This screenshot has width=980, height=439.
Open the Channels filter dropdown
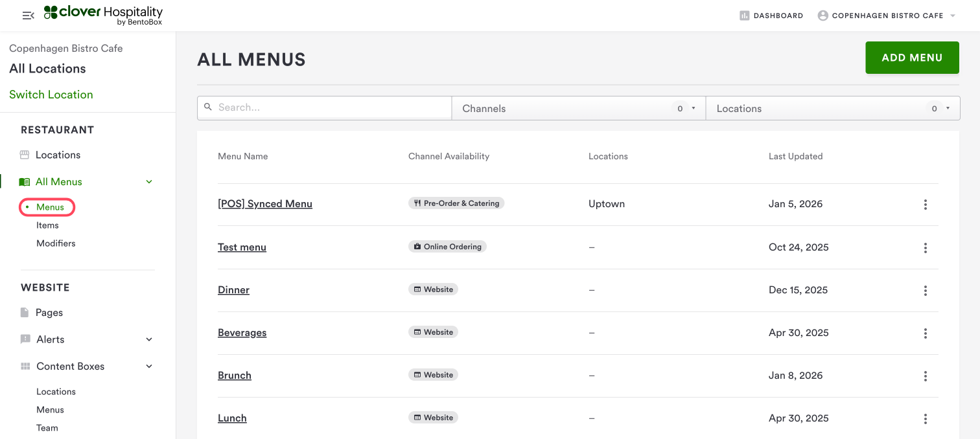[x=578, y=108]
